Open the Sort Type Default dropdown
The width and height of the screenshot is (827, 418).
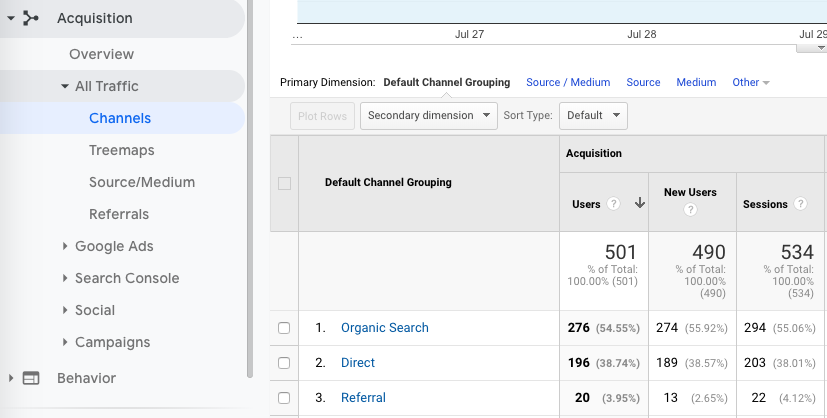pyautogui.click(x=593, y=115)
